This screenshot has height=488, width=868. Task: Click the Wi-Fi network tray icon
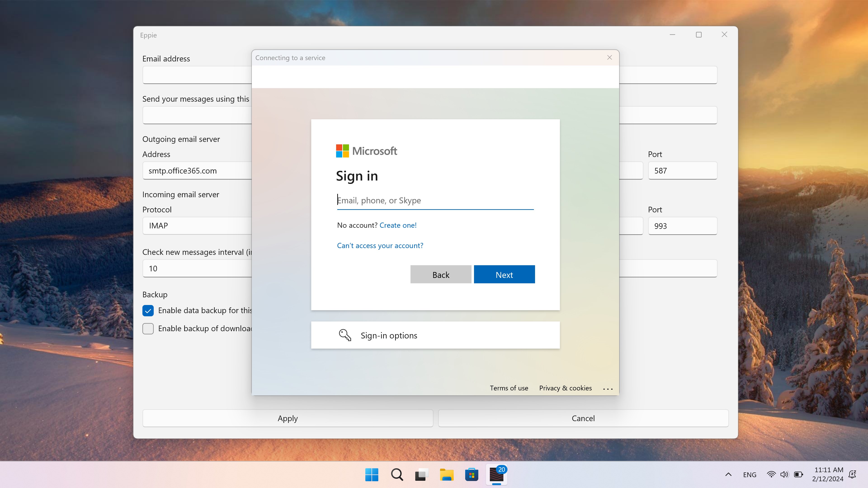pyautogui.click(x=771, y=474)
